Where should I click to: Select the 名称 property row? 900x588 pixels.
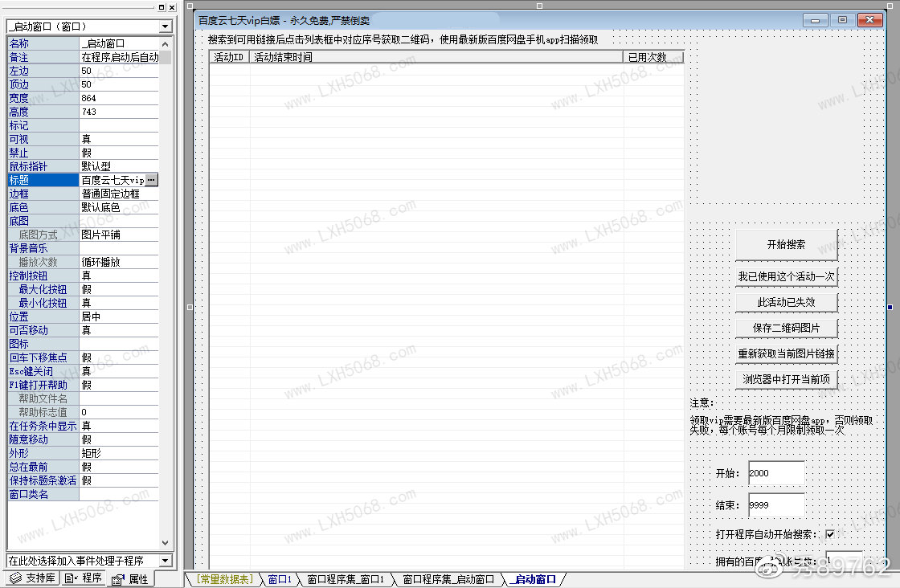click(84, 43)
